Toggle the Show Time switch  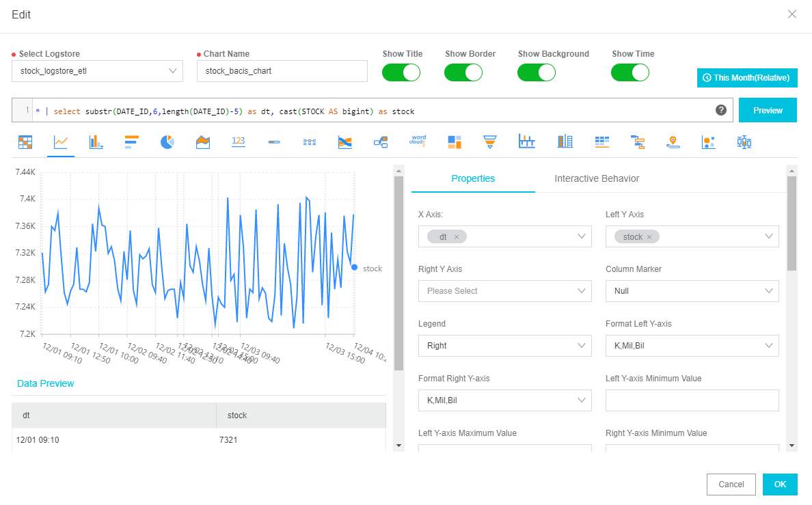point(630,72)
